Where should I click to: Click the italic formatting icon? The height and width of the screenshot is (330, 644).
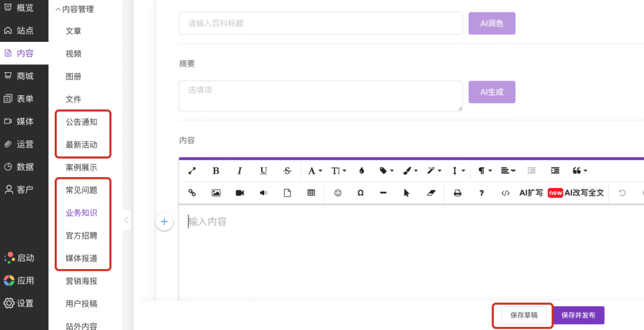coord(240,171)
